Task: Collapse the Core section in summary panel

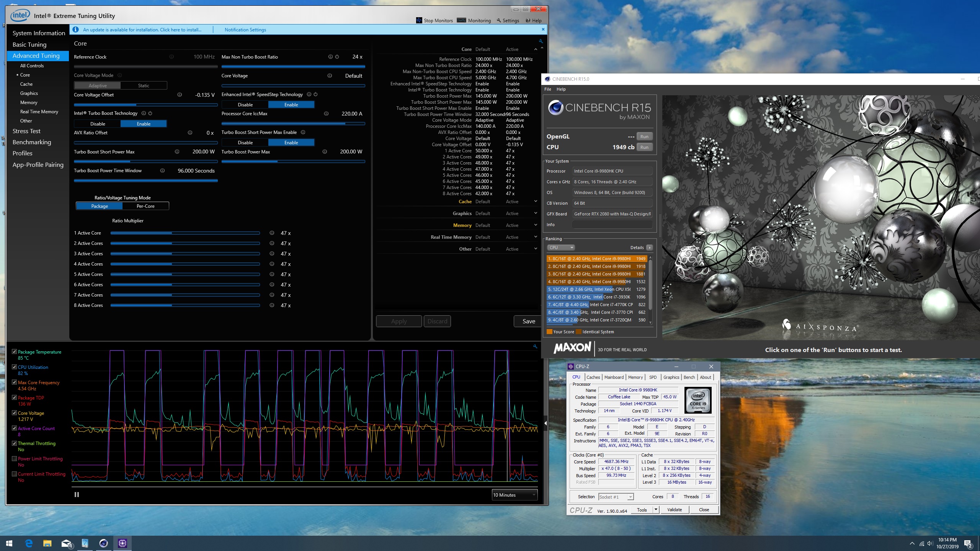Action: coord(536,49)
